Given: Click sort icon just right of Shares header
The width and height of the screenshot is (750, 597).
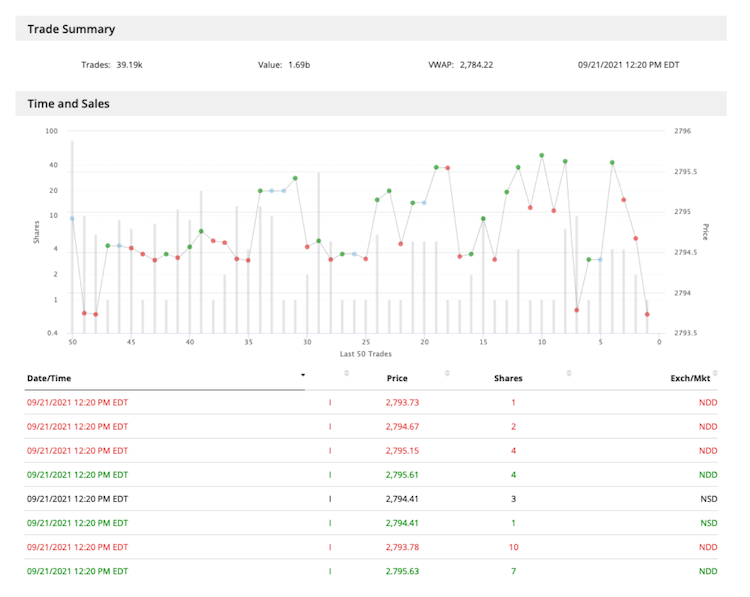Looking at the screenshot, I should tap(569, 373).
